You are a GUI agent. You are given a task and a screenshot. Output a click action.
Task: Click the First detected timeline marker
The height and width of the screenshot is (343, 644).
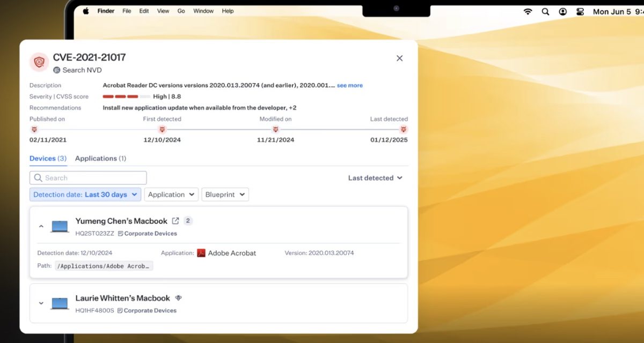coord(162,130)
